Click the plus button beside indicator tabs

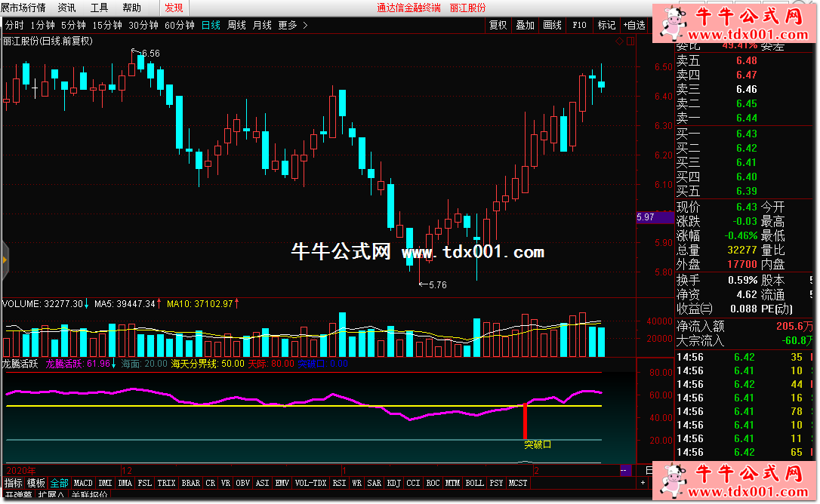click(643, 483)
